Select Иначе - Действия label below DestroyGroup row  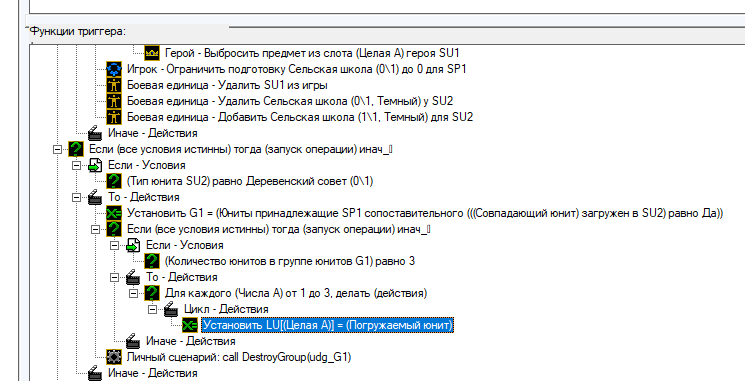[x=152, y=374]
